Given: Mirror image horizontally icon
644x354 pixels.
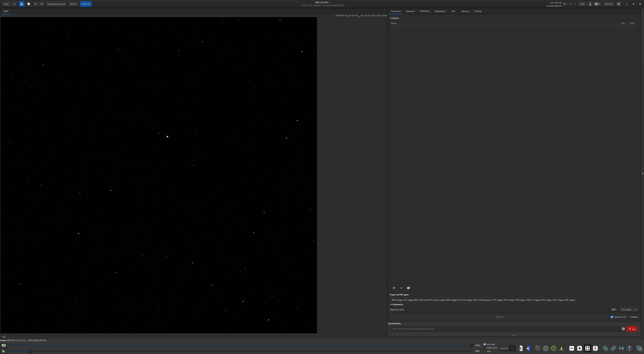Looking at the screenshot, I should [x=629, y=348].
